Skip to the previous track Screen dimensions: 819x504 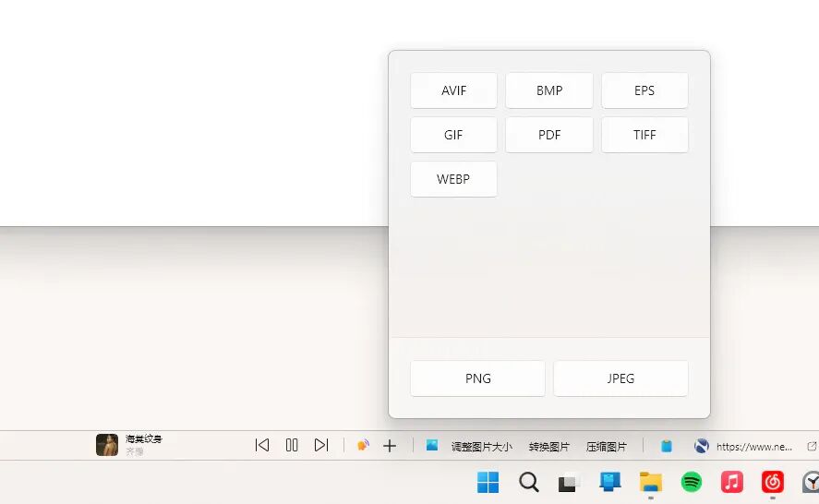(x=261, y=445)
